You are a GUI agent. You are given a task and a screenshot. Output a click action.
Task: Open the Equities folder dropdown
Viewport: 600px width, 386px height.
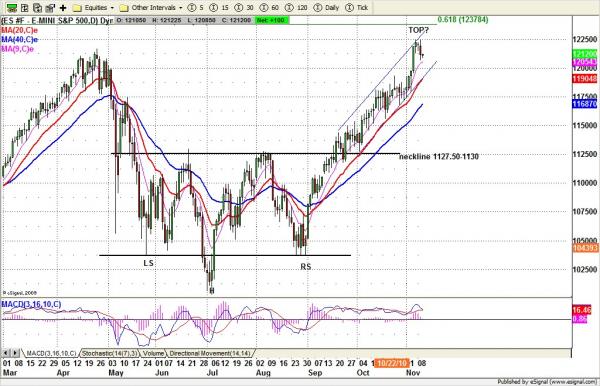94,8
